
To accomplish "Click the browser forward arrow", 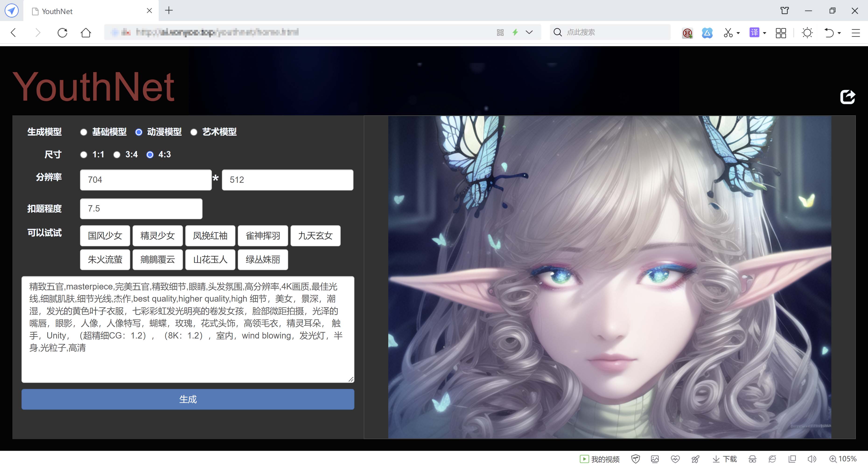I will point(38,33).
